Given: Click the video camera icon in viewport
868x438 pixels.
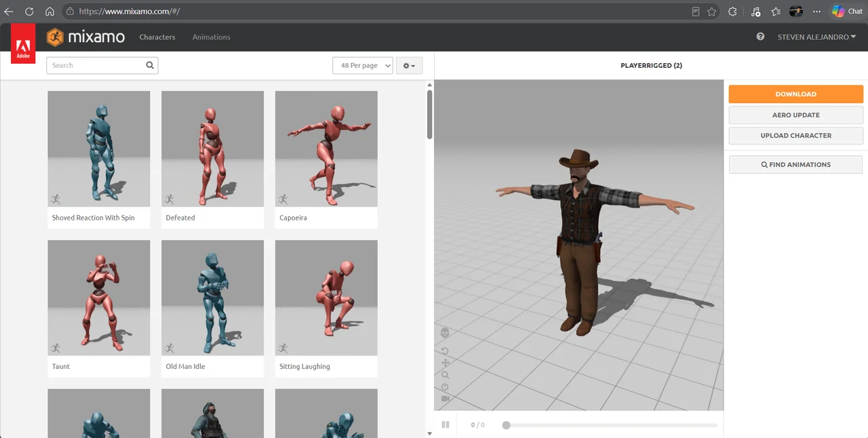Looking at the screenshot, I should pyautogui.click(x=445, y=399).
